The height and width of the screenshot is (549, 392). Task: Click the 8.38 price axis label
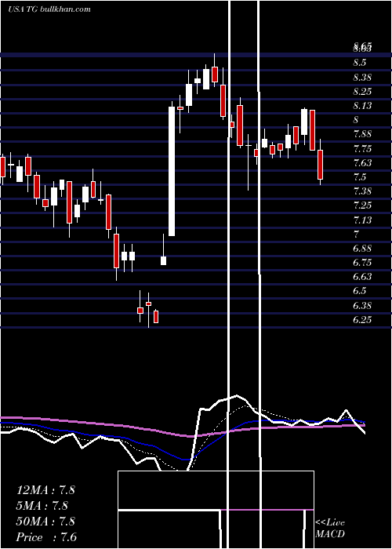click(362, 77)
